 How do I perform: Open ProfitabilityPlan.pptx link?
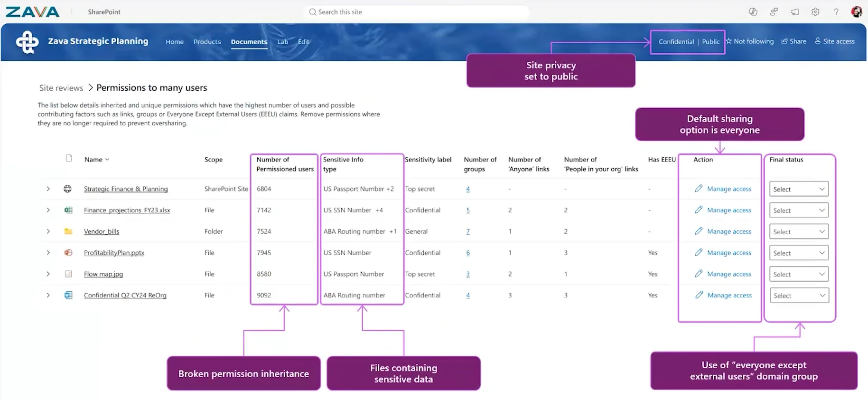coord(114,253)
